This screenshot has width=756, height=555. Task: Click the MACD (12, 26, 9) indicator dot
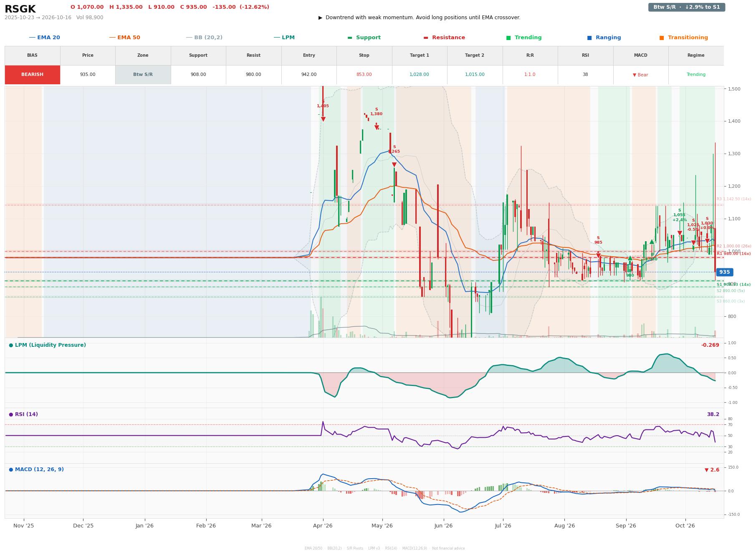(11, 469)
